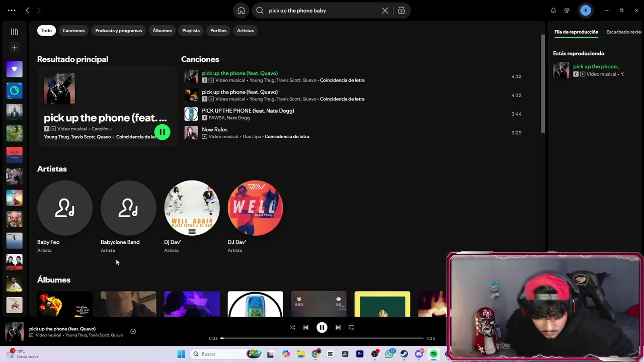Viewport: 644px width, 362px height.
Task: Add the current song to Liked Songs
Action: point(133,331)
